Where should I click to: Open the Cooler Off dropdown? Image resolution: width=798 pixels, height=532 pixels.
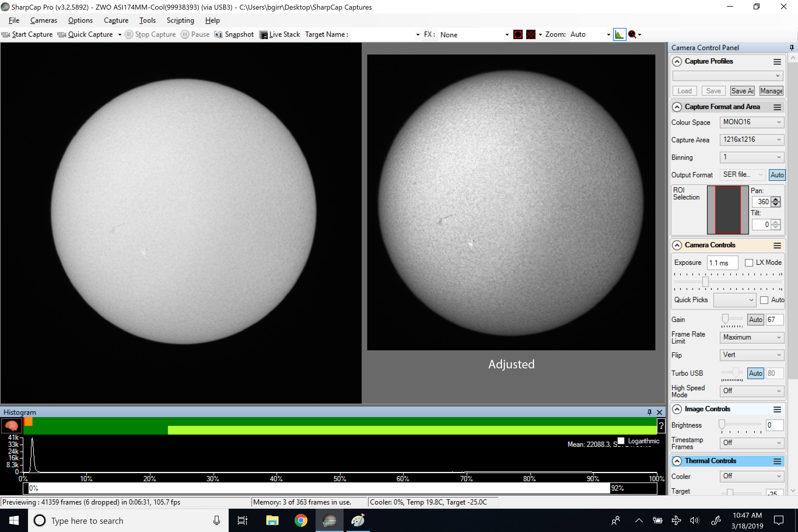(x=752, y=476)
